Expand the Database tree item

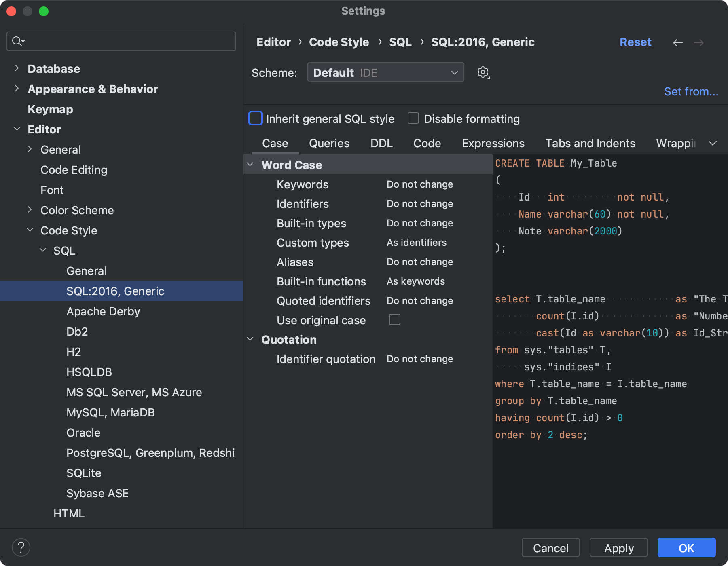point(16,68)
